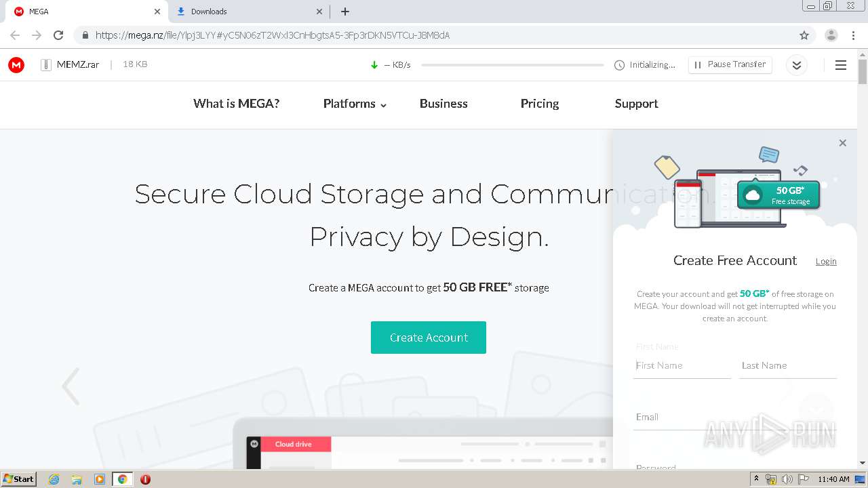
Task: Switch to the MEGA browser tab
Action: [x=87, y=12]
